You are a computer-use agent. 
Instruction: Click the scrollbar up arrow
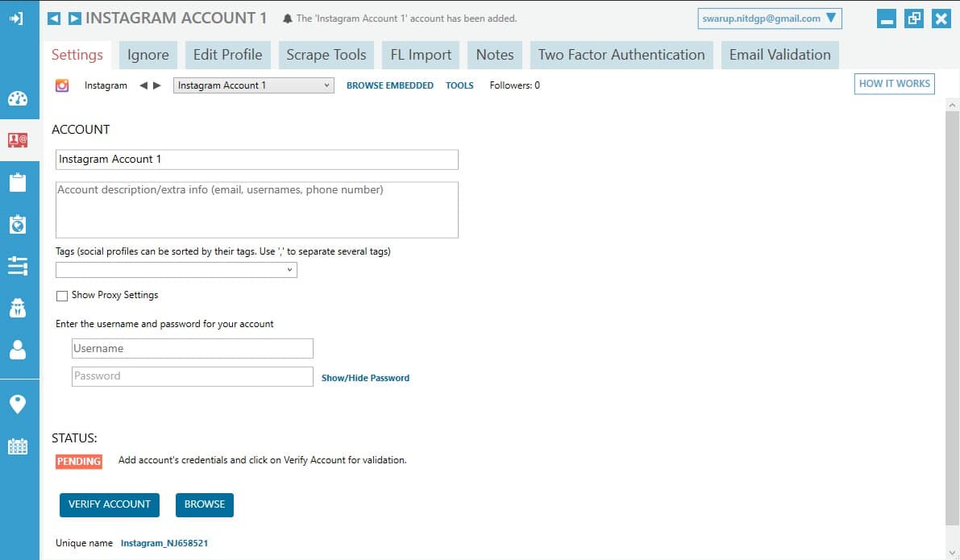pyautogui.click(x=952, y=106)
